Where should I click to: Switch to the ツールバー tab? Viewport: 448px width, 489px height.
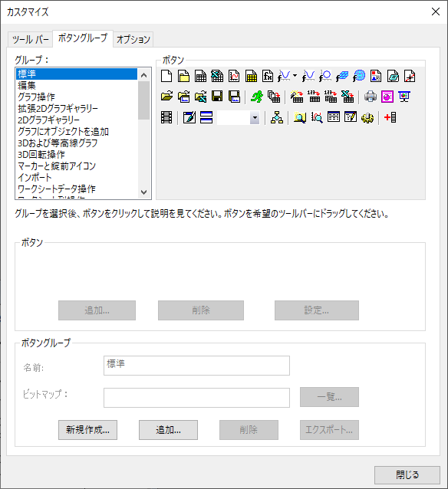point(30,40)
